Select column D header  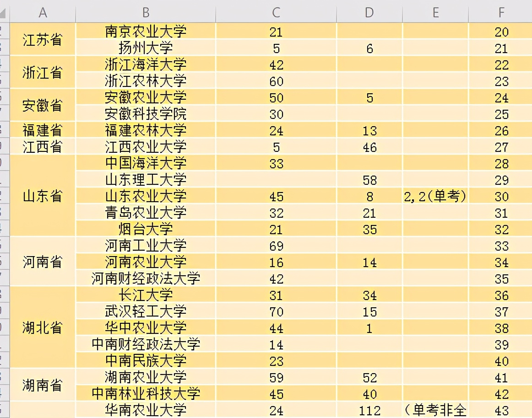369,13
